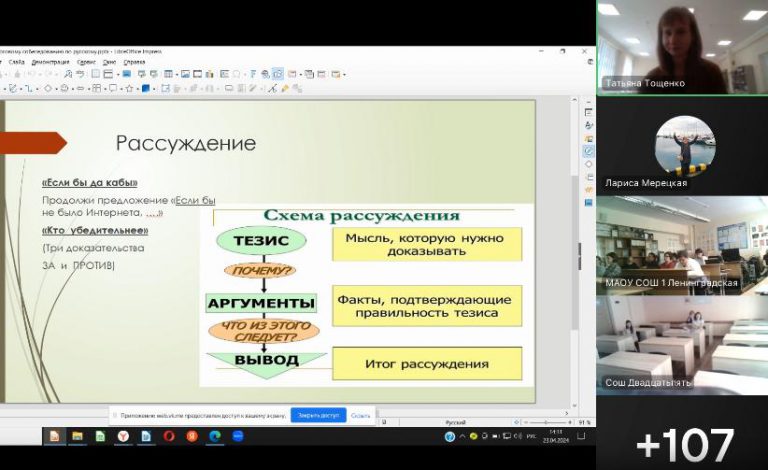Show hidden system tray icons chevron

point(450,437)
